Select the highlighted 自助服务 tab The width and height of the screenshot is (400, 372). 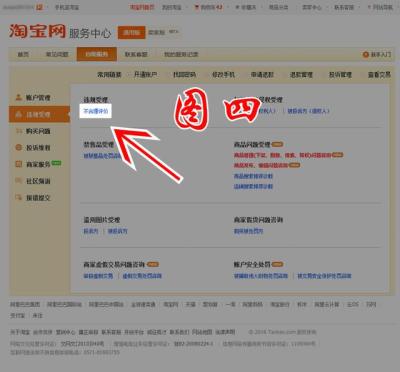pos(97,54)
